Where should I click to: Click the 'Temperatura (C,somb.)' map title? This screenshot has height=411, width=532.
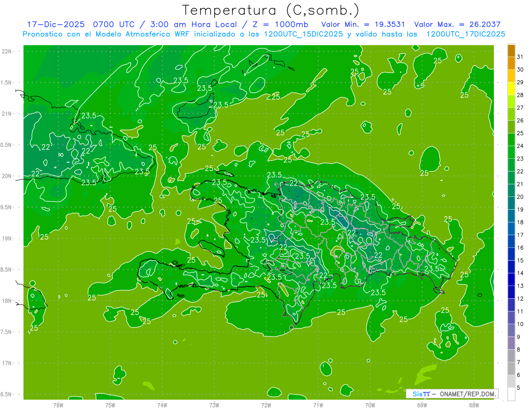point(270,10)
